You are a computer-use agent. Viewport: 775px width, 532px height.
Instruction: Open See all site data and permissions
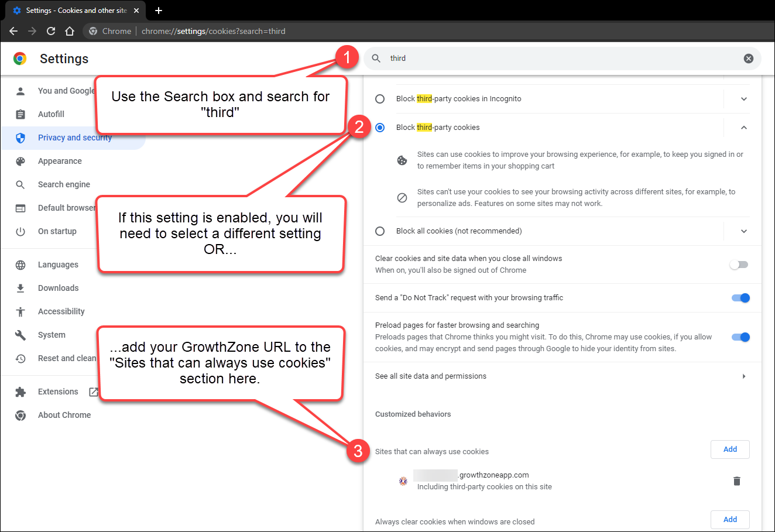click(x=562, y=376)
